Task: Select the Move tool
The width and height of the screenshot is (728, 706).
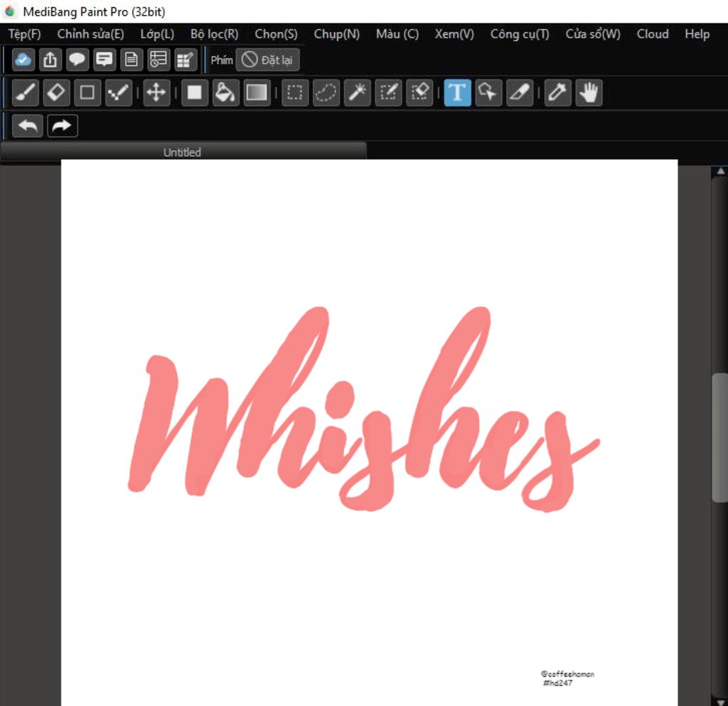Action: point(156,93)
